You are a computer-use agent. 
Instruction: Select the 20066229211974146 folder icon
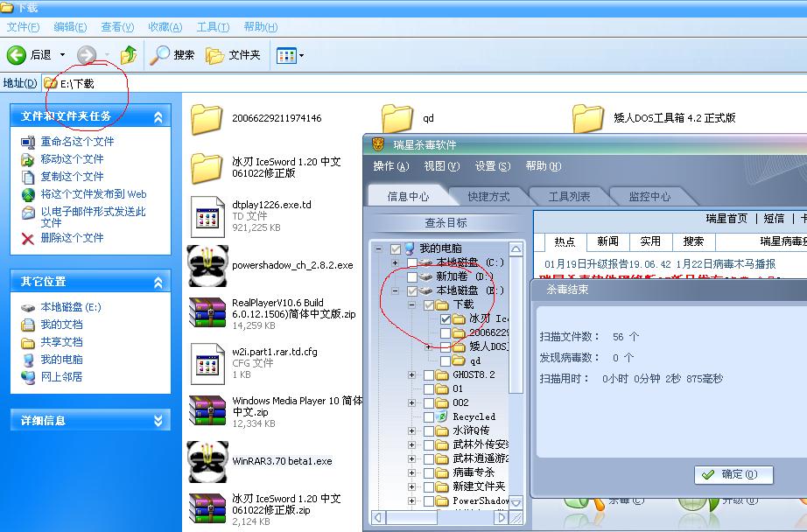207,119
